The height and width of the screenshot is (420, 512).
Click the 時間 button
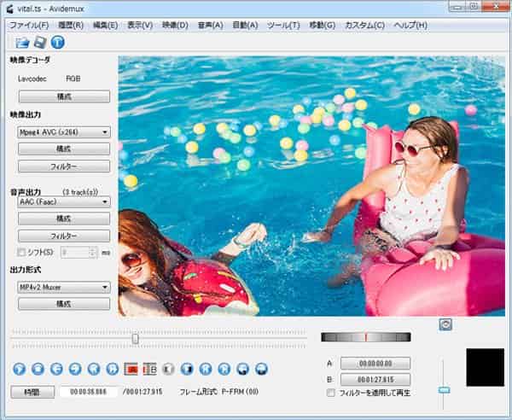pos(32,392)
